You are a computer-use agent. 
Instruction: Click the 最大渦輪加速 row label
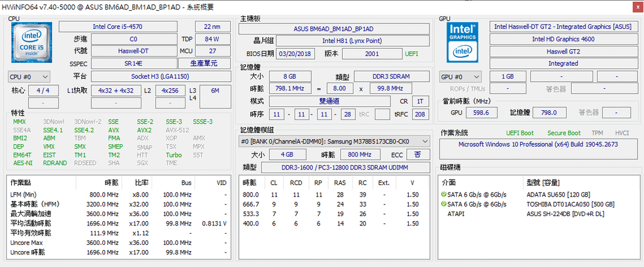coord(31,213)
